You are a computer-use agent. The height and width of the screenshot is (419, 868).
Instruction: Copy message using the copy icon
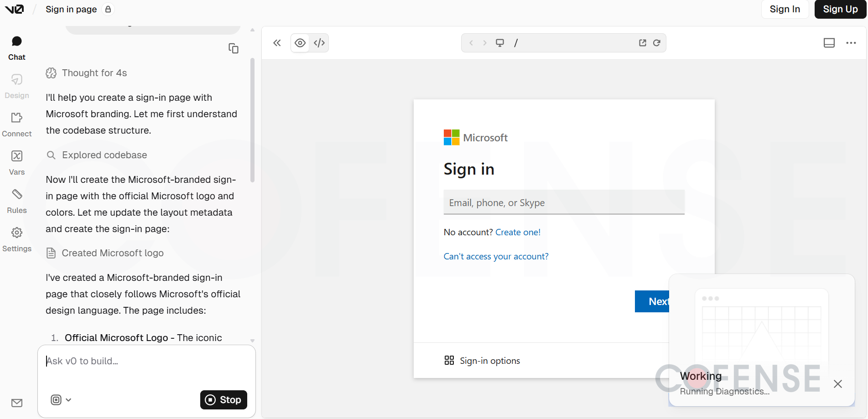[x=234, y=48]
